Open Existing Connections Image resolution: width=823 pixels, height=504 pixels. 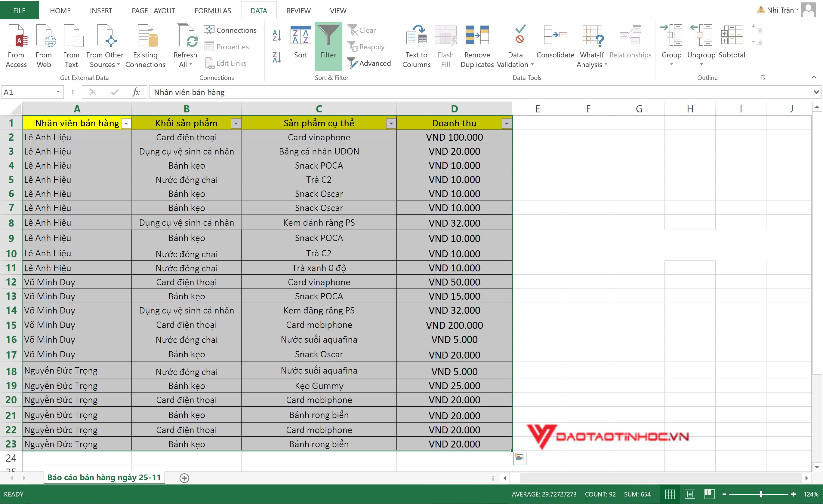[145, 46]
